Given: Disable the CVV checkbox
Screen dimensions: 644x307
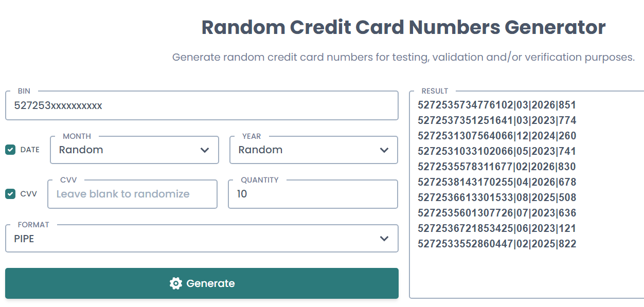Looking at the screenshot, I should click(x=10, y=194).
